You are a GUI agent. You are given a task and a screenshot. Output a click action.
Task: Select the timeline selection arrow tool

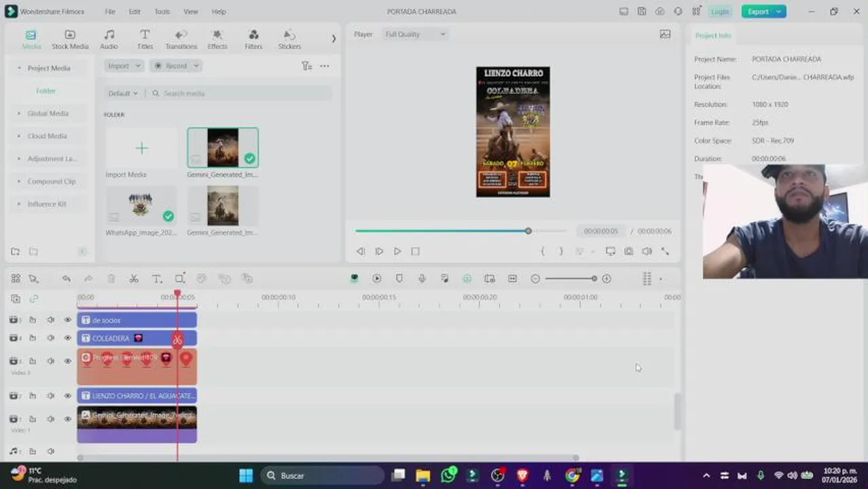click(33, 278)
